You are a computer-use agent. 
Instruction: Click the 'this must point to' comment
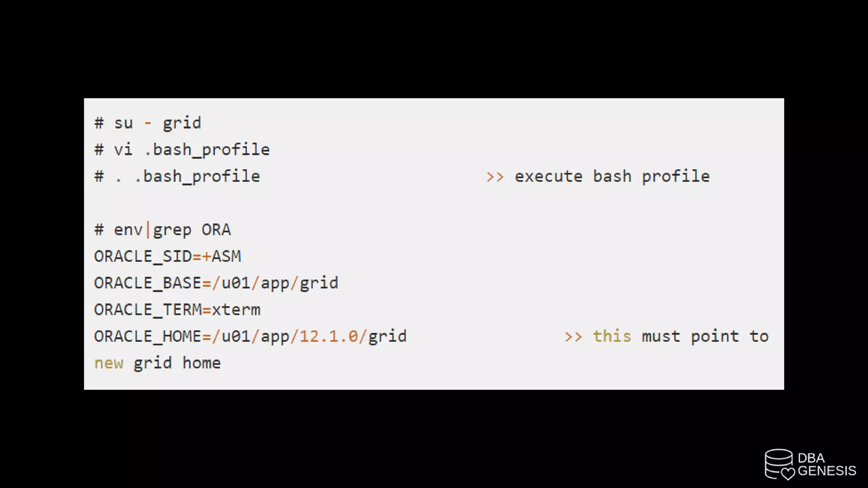point(680,336)
